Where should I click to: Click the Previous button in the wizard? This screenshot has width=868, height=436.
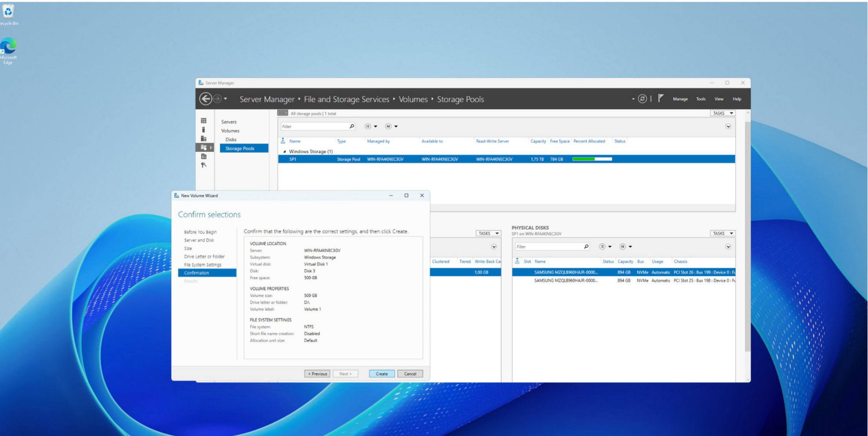tap(317, 374)
